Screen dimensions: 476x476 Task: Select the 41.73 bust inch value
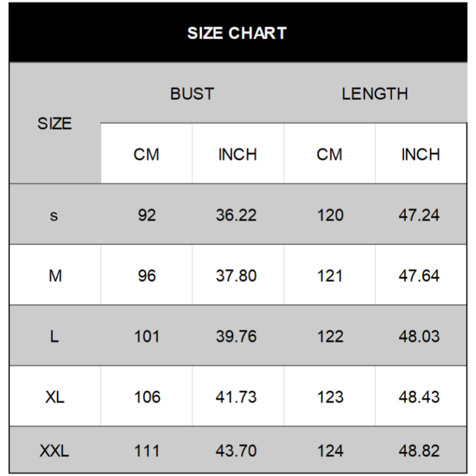(236, 397)
